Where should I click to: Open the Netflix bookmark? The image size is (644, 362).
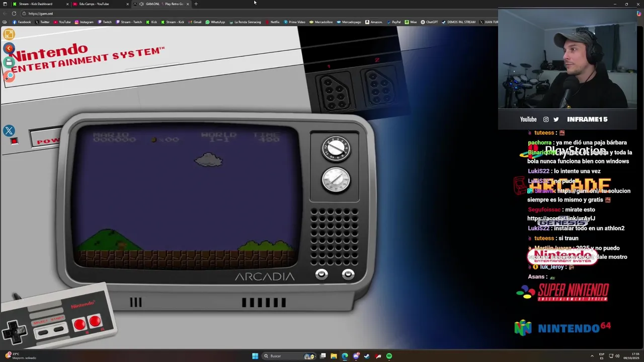tap(272, 22)
